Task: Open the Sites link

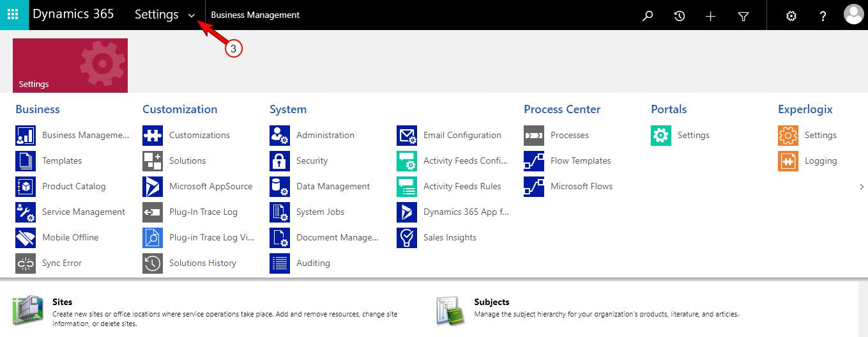Action: (63, 302)
